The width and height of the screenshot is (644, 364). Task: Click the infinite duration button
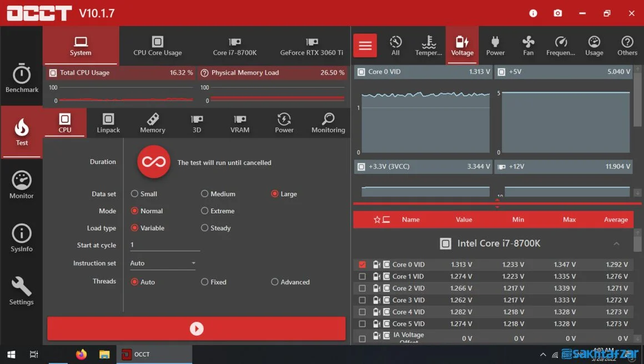tap(154, 162)
